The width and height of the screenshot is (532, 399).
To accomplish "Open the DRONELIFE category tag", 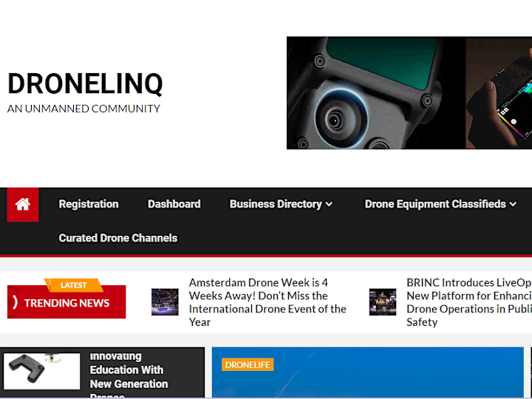I will (248, 365).
